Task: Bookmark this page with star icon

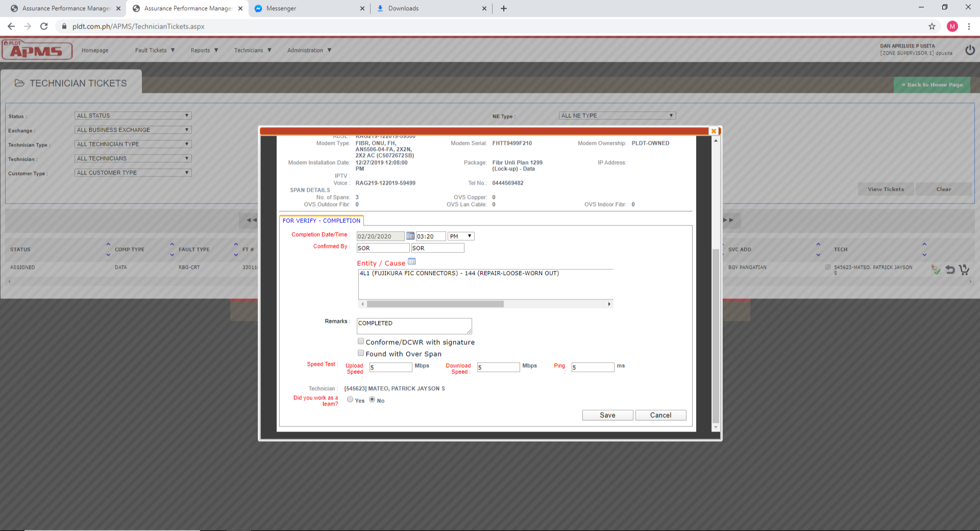Action: tap(932, 27)
